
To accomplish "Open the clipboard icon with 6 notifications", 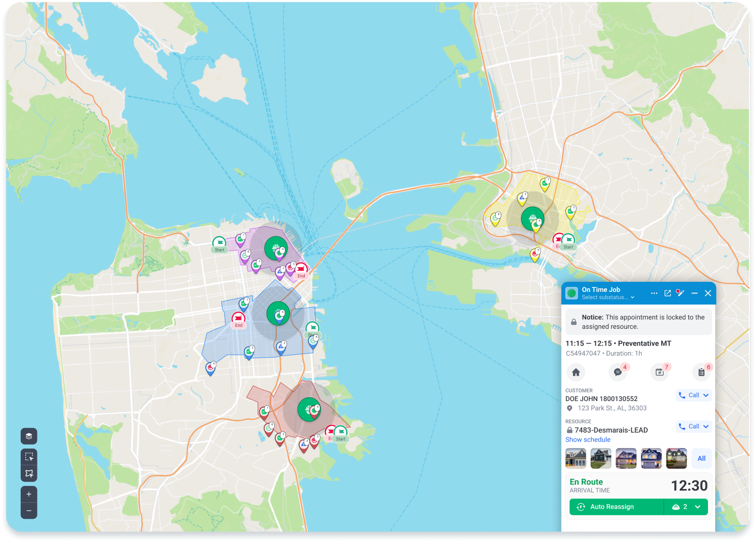I will pos(701,372).
